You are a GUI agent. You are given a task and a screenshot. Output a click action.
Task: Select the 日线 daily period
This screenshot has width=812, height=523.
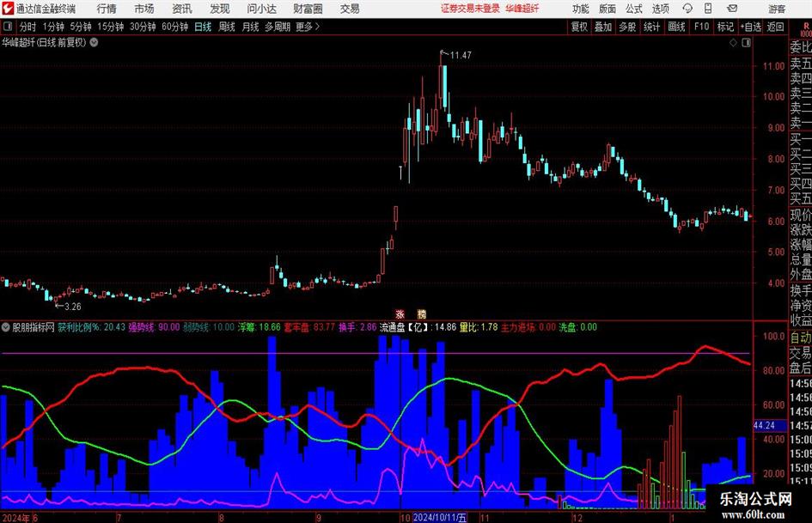[x=203, y=27]
